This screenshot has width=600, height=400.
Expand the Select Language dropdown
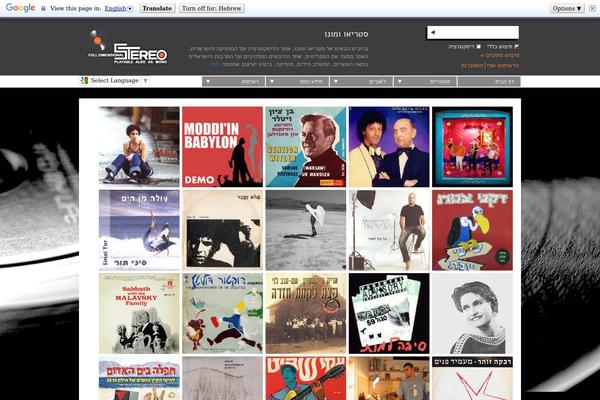119,80
